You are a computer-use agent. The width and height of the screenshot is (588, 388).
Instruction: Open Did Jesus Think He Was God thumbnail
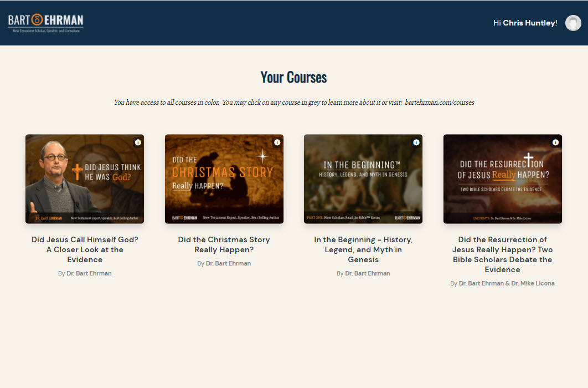85,179
